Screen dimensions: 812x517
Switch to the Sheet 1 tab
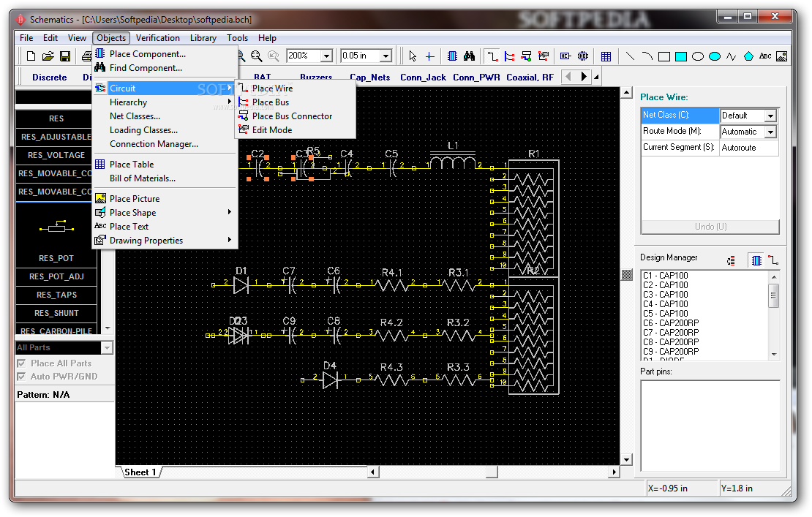pyautogui.click(x=140, y=472)
